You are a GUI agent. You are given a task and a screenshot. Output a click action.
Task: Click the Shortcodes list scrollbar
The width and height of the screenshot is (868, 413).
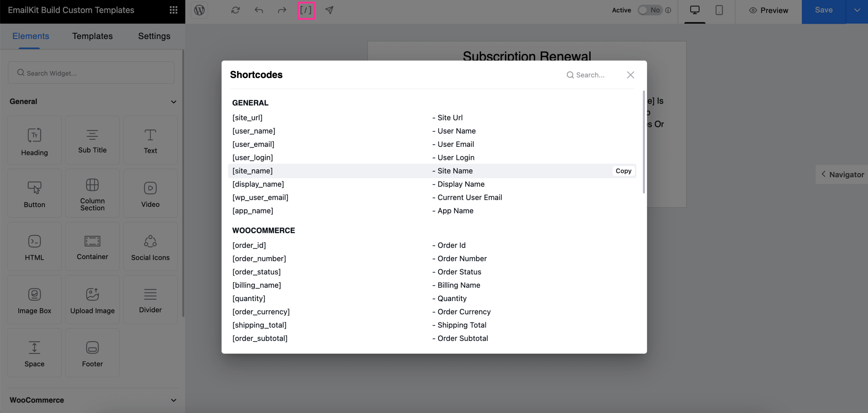[644, 142]
